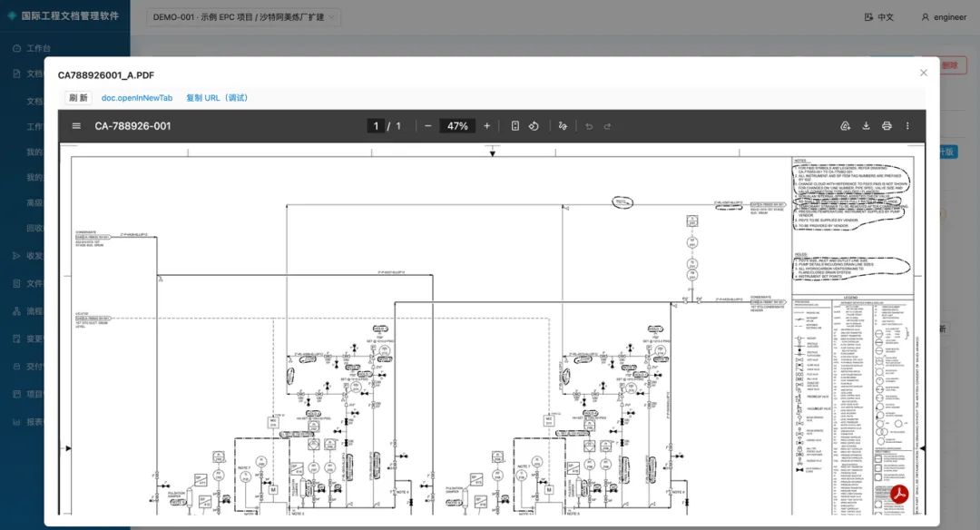Click the fit to page icon

pos(515,125)
